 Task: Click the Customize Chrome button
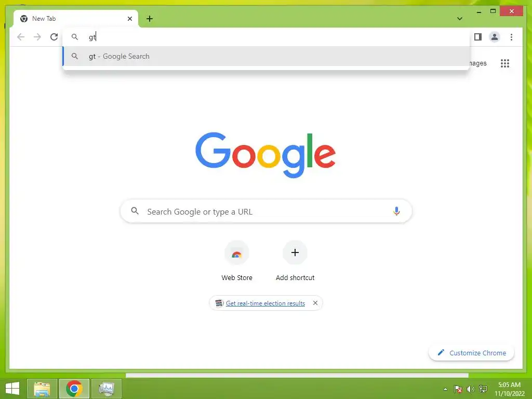471,353
